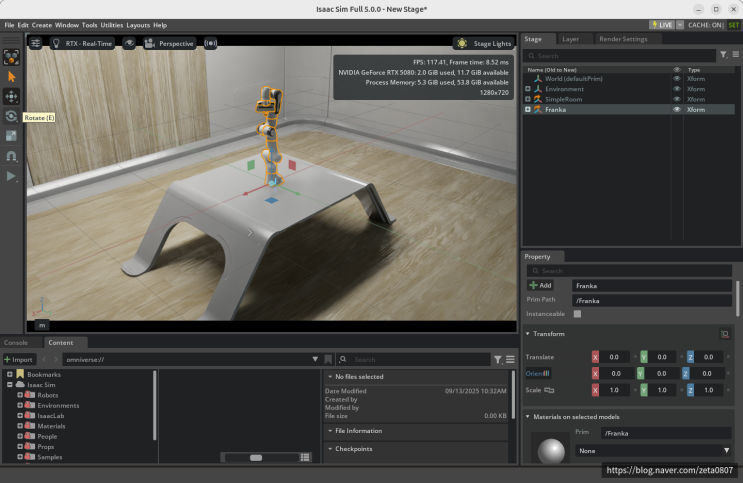743x483 pixels.
Task: Open the File menu
Action: coord(9,25)
